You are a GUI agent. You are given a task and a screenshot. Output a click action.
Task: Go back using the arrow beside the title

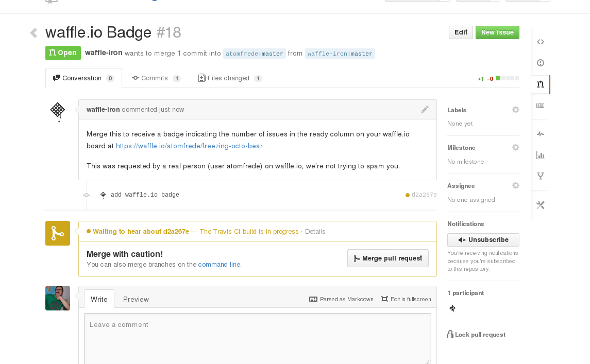(34, 33)
